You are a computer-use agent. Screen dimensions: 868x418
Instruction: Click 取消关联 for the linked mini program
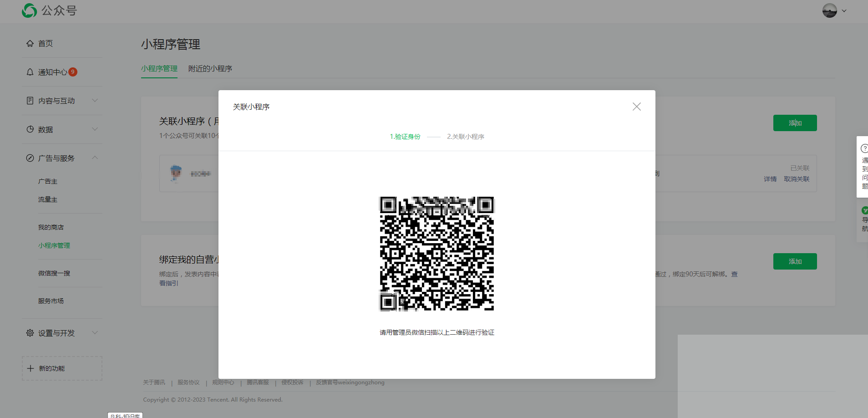coord(797,179)
